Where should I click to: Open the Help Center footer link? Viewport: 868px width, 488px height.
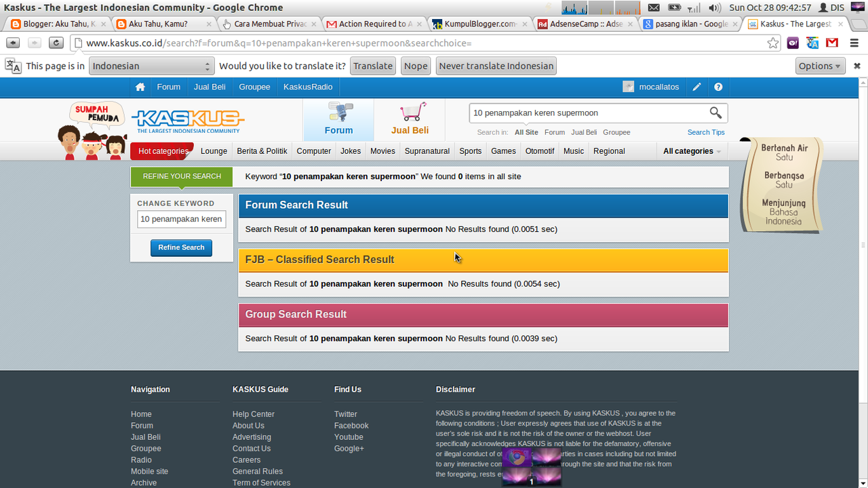point(254,414)
